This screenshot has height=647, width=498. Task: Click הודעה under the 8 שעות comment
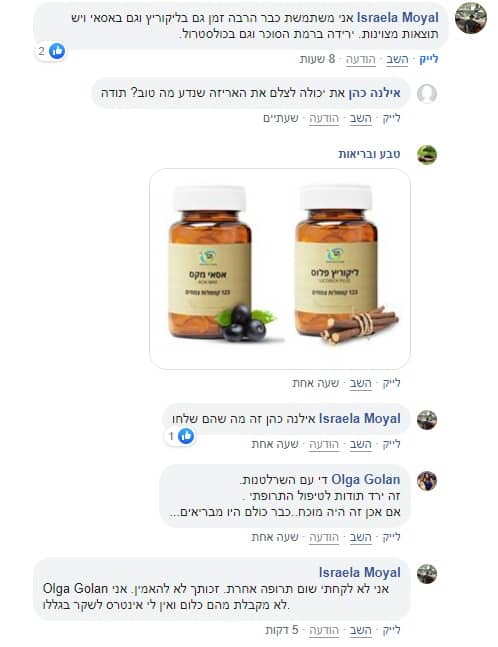(360, 59)
